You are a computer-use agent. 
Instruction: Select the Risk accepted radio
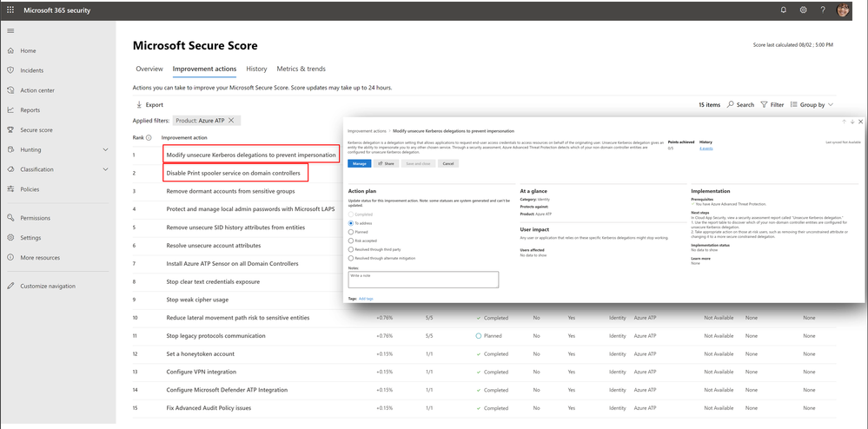351,241
